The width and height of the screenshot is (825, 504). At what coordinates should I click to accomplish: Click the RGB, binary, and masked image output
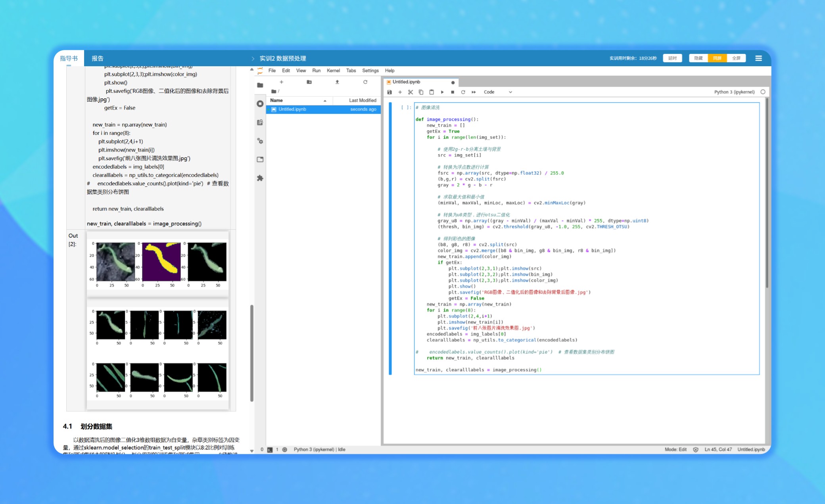[158, 264]
